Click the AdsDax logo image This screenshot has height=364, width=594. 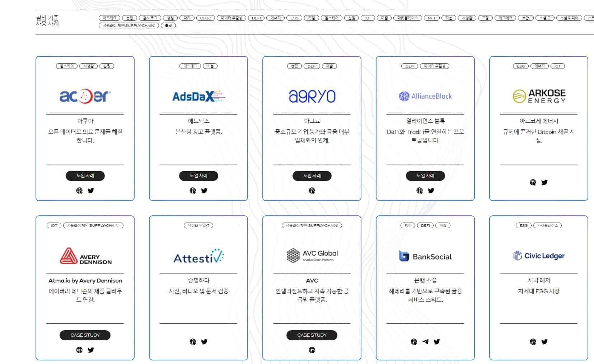(x=198, y=96)
